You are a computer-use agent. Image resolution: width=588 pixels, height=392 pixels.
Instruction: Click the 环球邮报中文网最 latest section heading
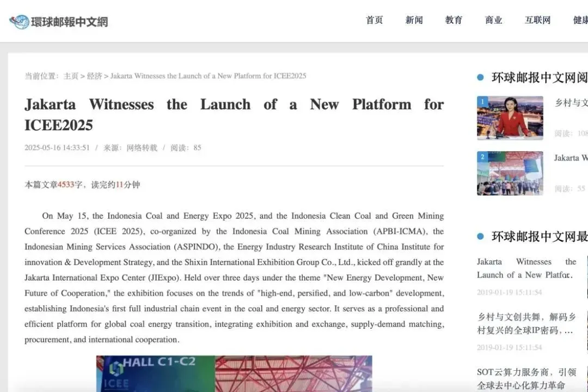[x=539, y=236]
